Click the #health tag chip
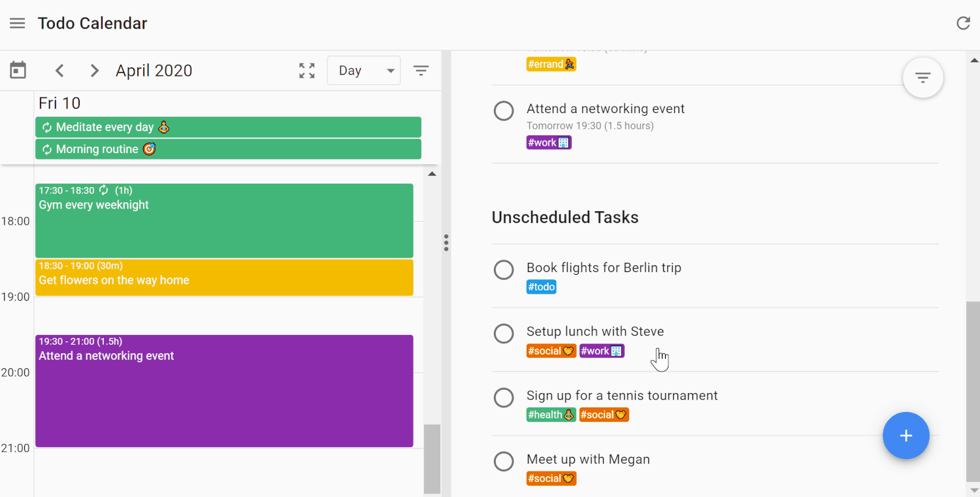Image resolution: width=980 pixels, height=497 pixels. click(x=551, y=415)
